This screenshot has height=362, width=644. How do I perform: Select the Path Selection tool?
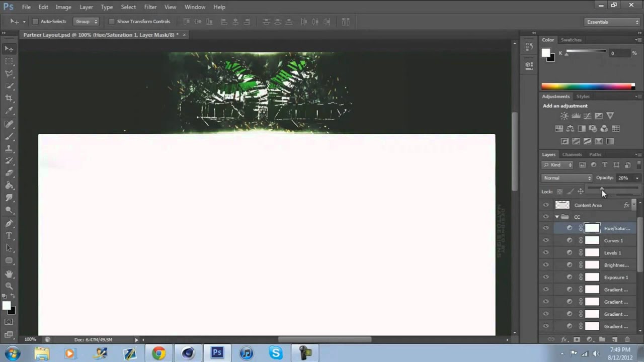[9, 248]
